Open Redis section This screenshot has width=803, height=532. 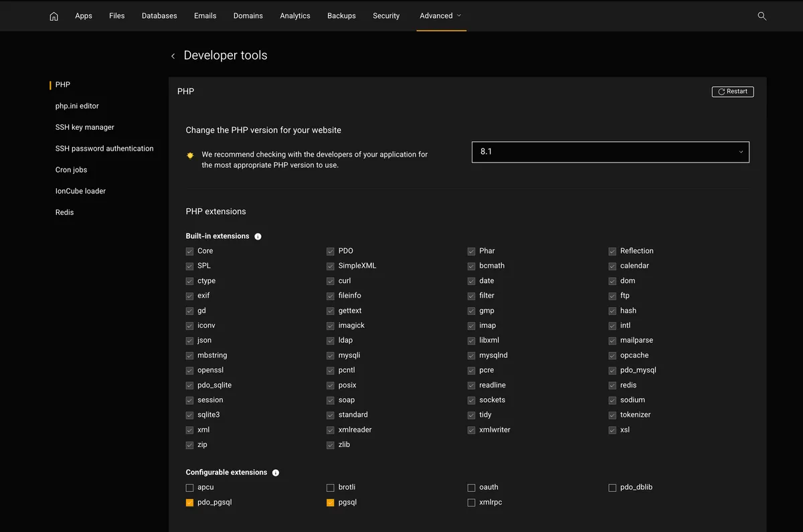click(x=65, y=212)
